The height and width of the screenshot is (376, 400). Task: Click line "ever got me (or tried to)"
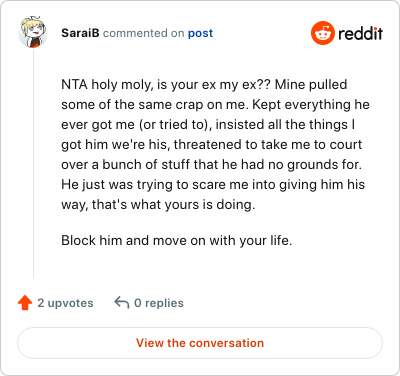(x=208, y=125)
